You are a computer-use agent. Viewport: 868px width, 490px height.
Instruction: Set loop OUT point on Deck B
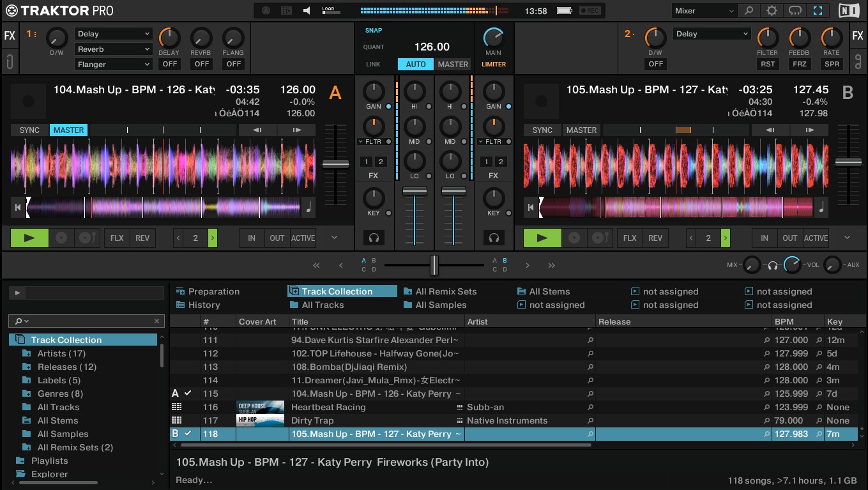pyautogui.click(x=790, y=238)
